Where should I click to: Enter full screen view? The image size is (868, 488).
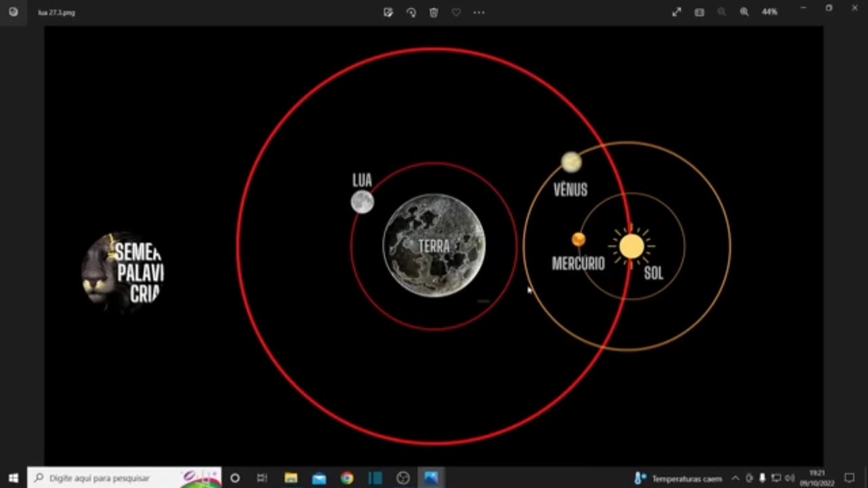[x=676, y=12]
